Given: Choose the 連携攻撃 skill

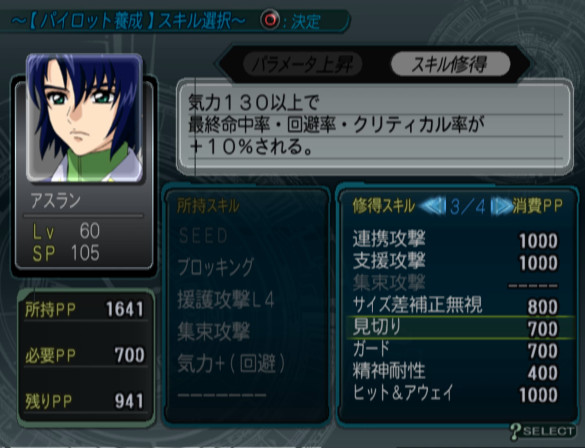Looking at the screenshot, I should click(x=455, y=239).
